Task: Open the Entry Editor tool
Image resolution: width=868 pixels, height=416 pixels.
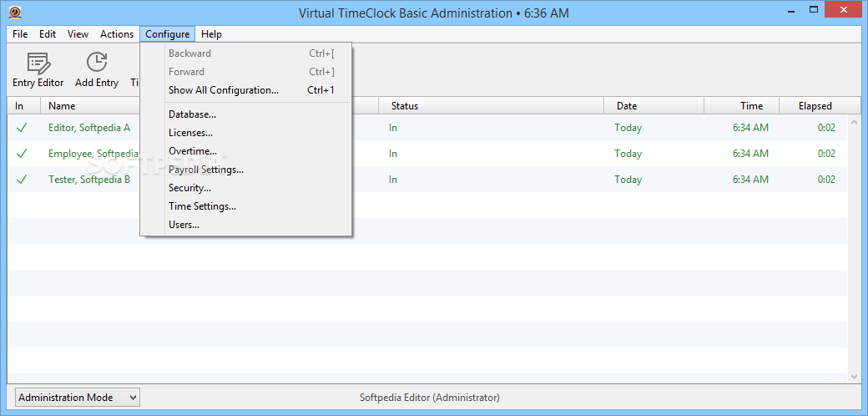Action: click(38, 70)
